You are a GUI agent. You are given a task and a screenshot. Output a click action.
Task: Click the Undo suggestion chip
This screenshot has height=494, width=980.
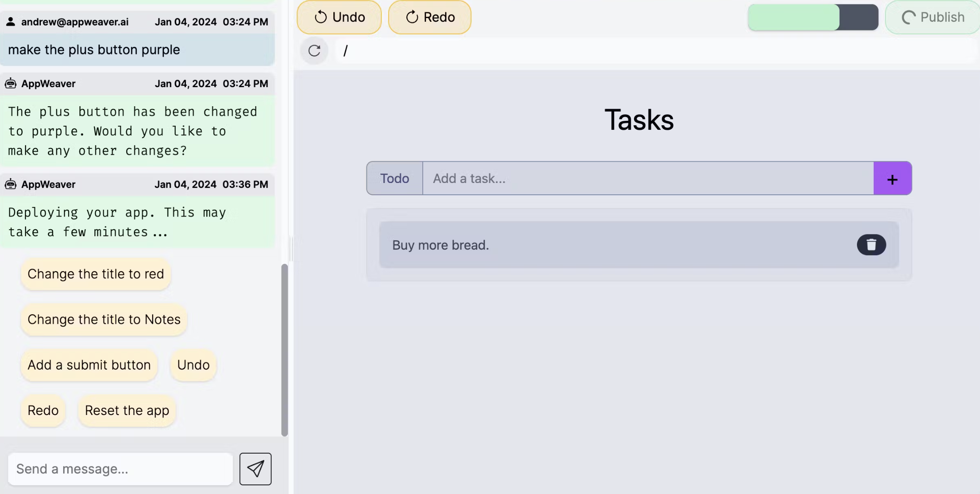click(193, 365)
